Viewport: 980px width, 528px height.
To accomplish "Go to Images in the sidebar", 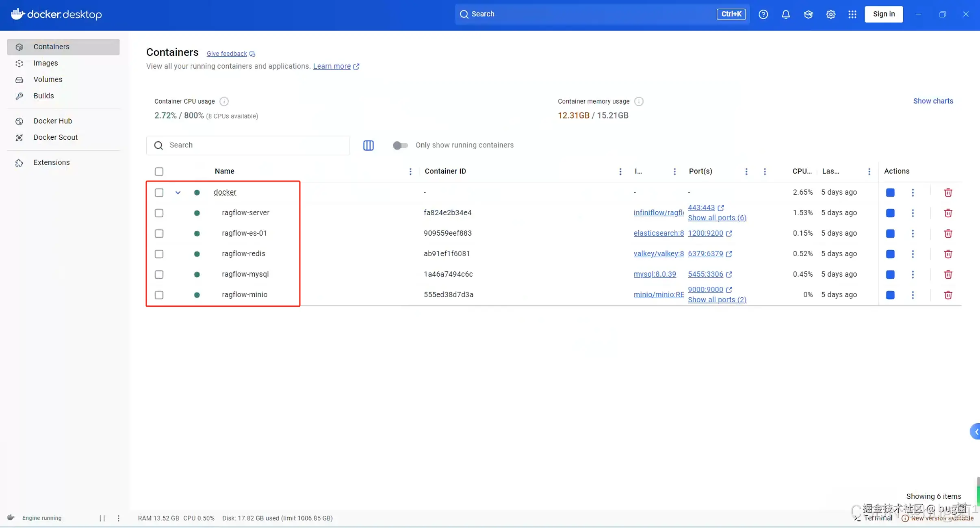I will pos(46,63).
